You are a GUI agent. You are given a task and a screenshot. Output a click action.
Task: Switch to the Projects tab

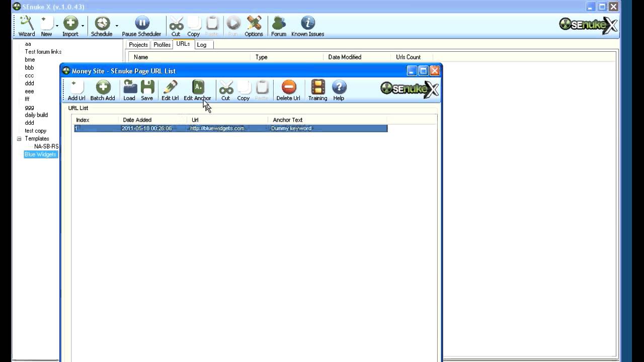[x=138, y=45]
